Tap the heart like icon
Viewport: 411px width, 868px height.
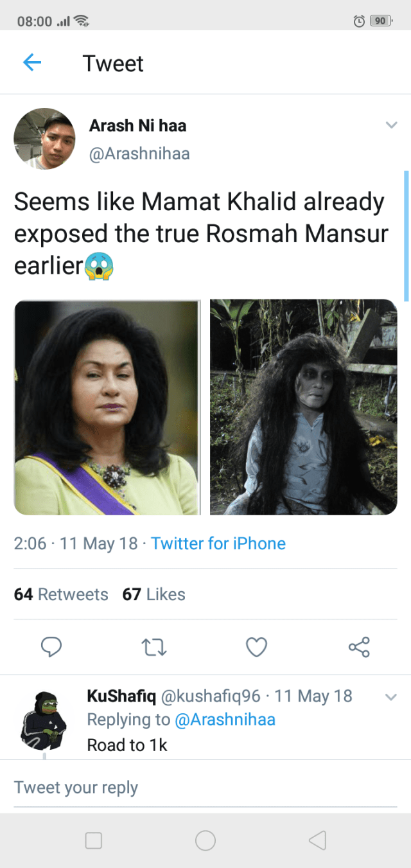[x=256, y=647]
